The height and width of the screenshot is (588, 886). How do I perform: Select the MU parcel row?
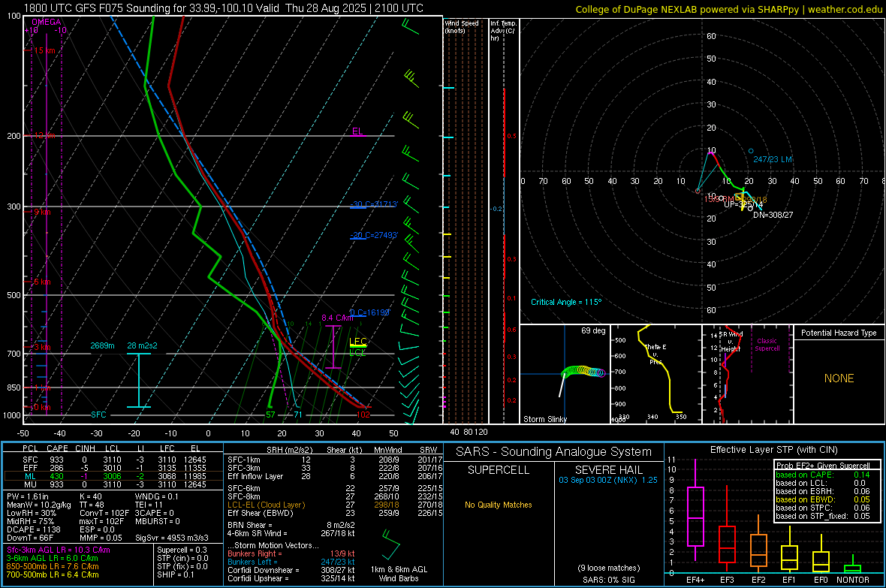113,484
